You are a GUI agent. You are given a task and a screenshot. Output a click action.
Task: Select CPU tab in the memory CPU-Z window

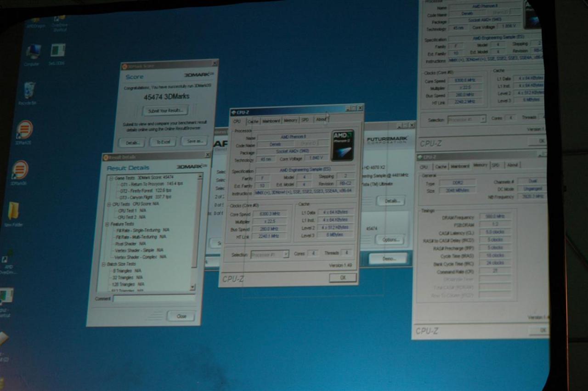424,167
